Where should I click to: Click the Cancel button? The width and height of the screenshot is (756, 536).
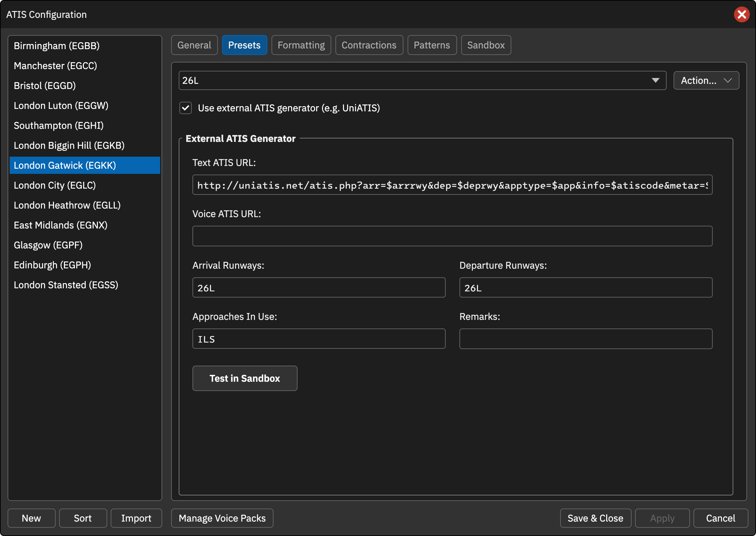(x=721, y=518)
